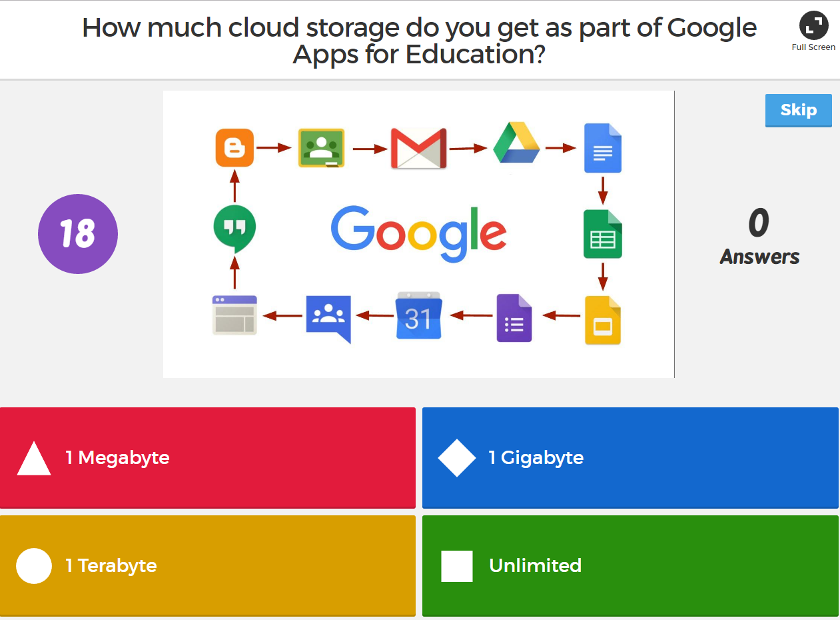Click the blue Google Docs icon
The image size is (840, 620).
tap(602, 148)
